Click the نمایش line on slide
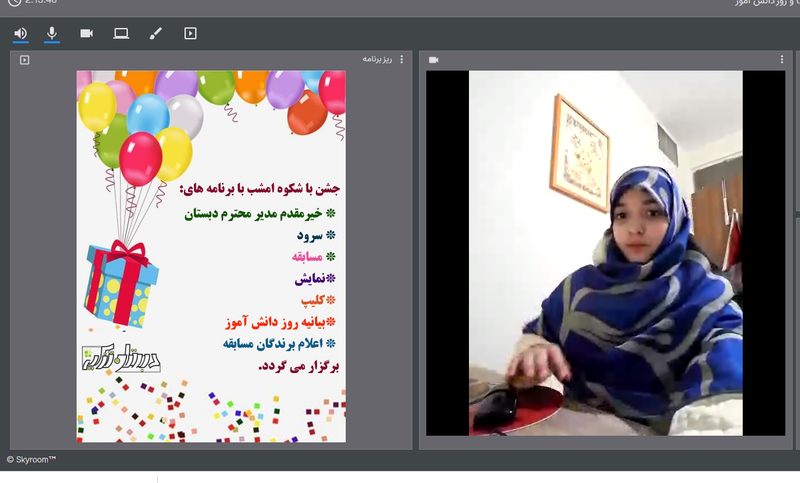800x483 pixels. [x=315, y=278]
